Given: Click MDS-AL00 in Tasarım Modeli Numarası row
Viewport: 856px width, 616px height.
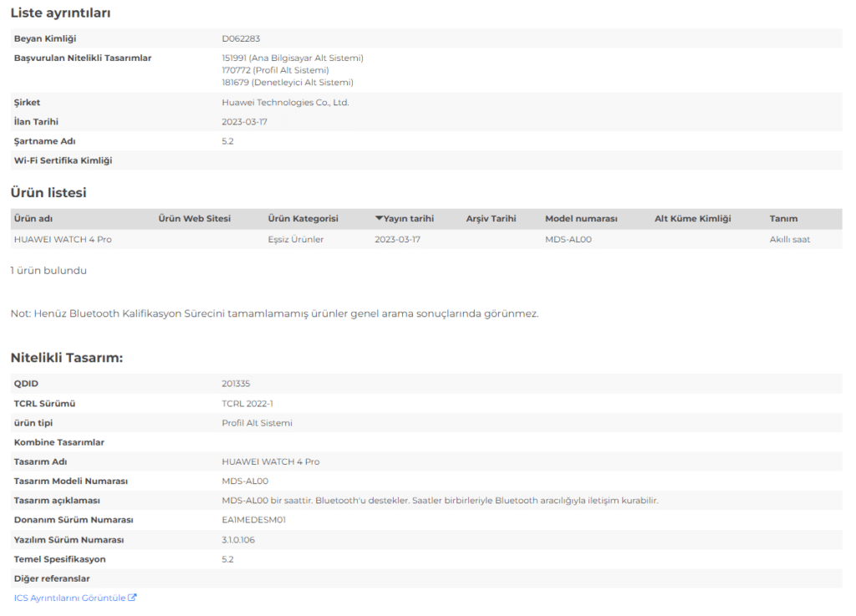Looking at the screenshot, I should click(245, 481).
